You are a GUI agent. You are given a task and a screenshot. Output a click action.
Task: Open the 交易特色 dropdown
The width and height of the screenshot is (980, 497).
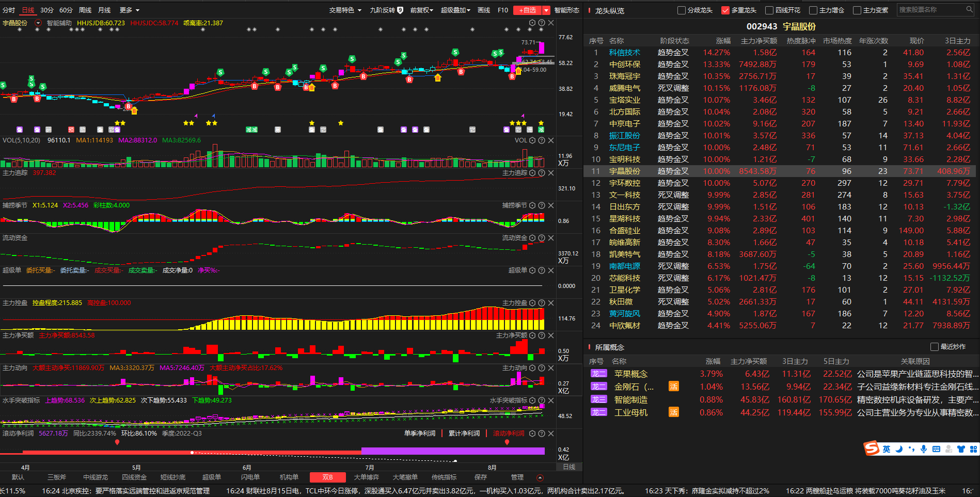[345, 10]
